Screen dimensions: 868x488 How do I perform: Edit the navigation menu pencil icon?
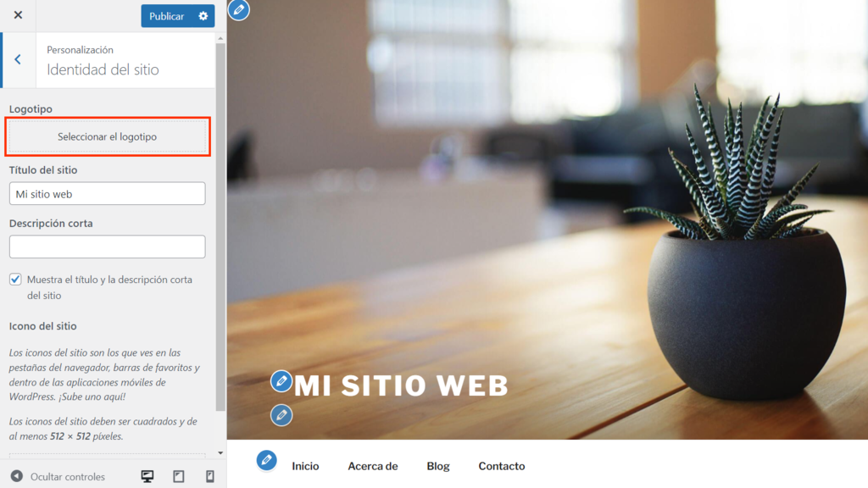tap(267, 461)
